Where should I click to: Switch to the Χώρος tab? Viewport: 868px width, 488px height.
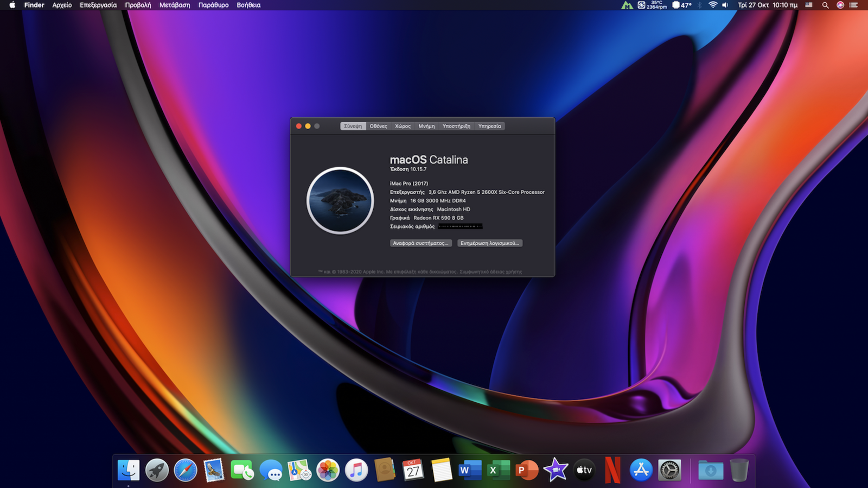pyautogui.click(x=403, y=126)
